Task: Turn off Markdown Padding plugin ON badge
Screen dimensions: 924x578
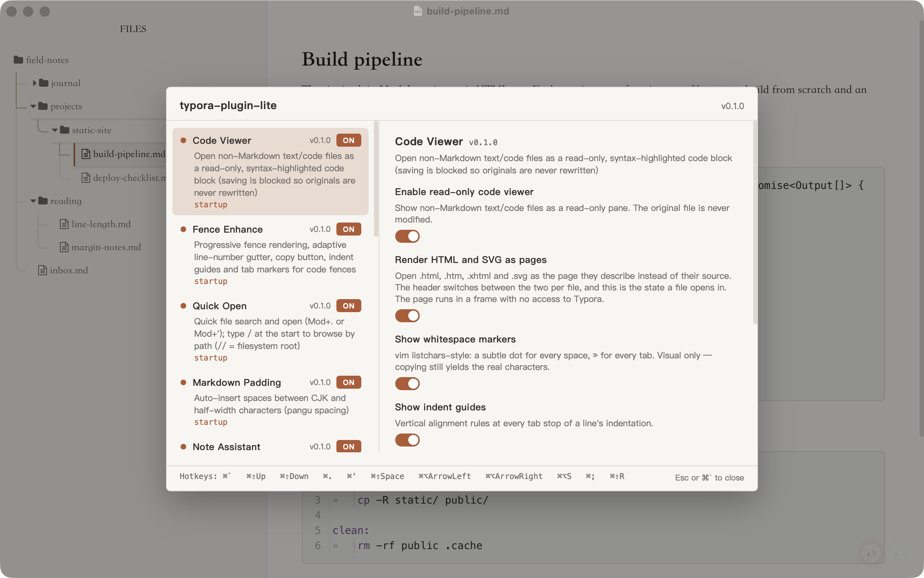Action: [x=348, y=382]
